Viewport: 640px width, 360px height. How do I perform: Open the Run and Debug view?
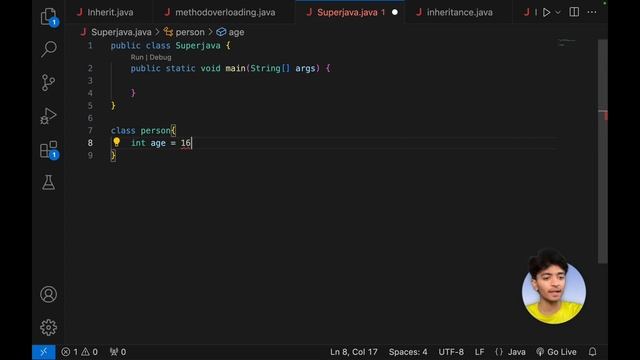49,116
